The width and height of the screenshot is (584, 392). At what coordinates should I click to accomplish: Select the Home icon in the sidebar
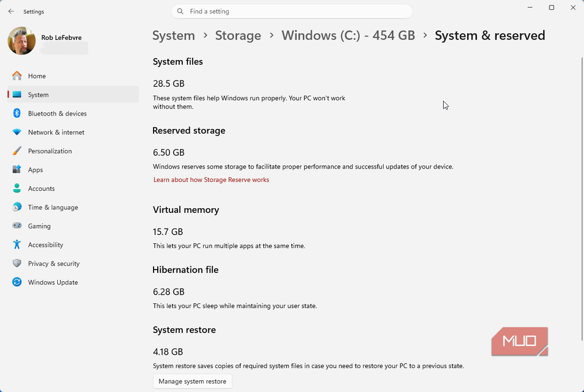point(18,76)
